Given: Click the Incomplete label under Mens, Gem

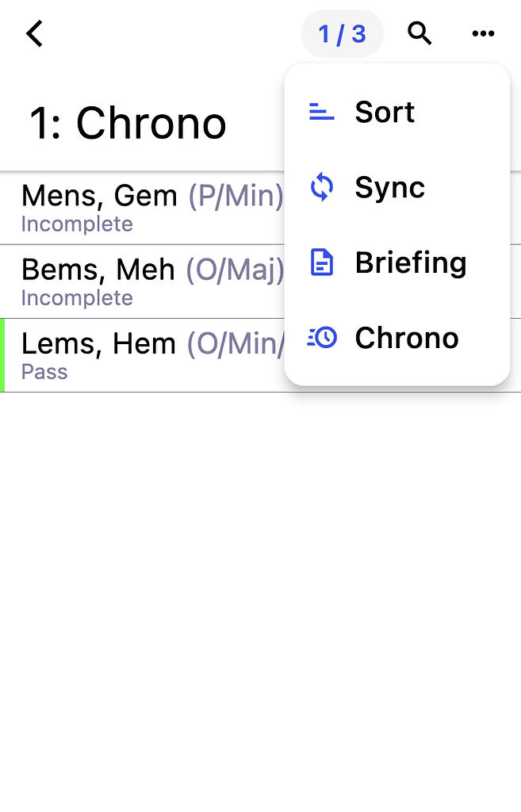Looking at the screenshot, I should 77,224.
